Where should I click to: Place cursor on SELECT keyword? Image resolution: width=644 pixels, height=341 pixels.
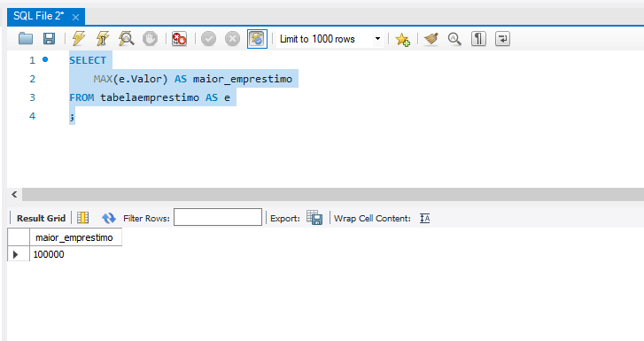[x=88, y=60]
